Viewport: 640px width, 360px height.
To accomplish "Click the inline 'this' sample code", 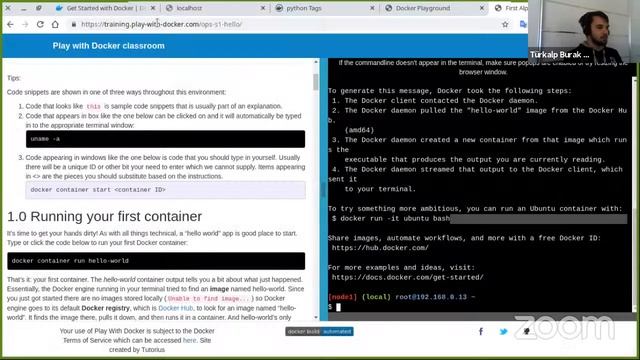I will (93, 107).
